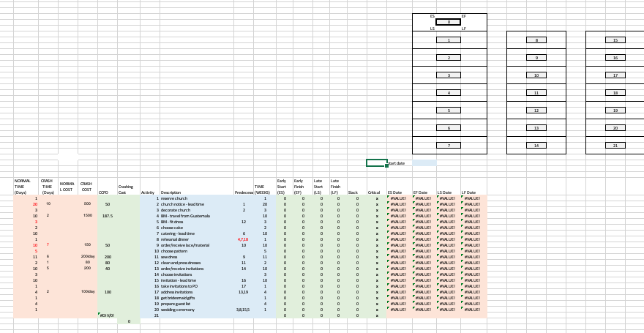644x333 pixels.
Task: Click the 'order/receive lace/material' cell
Action: (197, 245)
